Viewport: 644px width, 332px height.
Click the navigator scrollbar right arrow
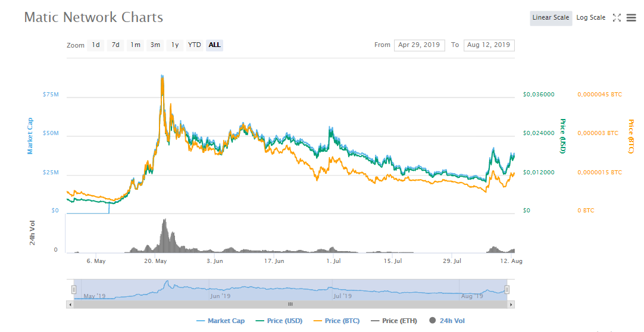point(511,305)
